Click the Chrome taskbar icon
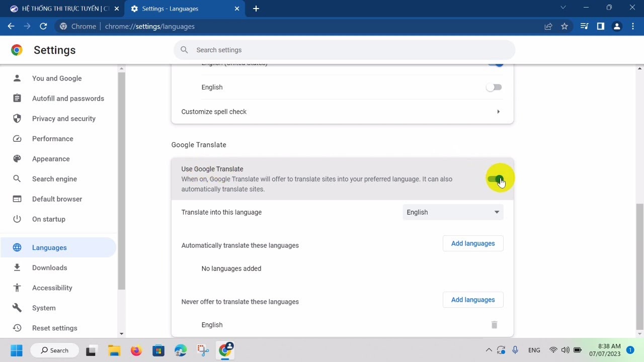Viewport: 644px width, 362px height. (x=226, y=349)
